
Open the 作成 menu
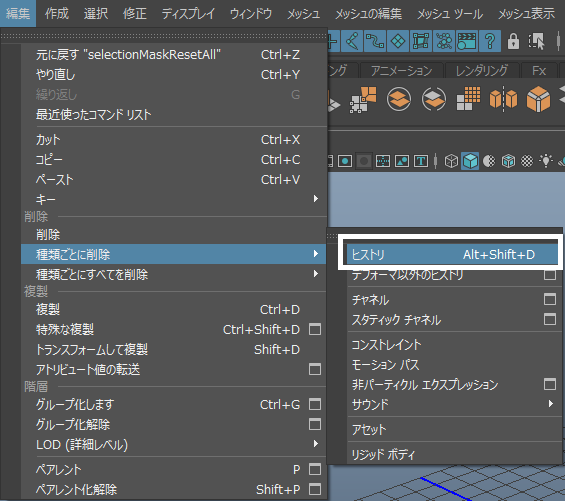[57, 14]
